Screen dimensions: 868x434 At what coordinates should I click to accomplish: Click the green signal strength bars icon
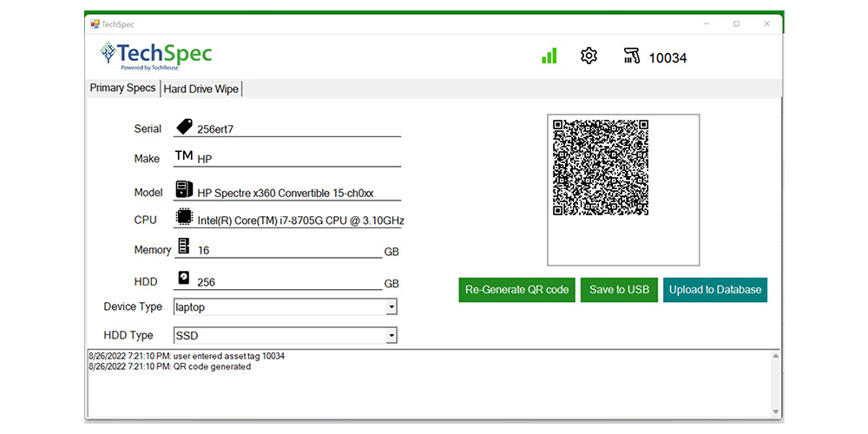pyautogui.click(x=549, y=56)
